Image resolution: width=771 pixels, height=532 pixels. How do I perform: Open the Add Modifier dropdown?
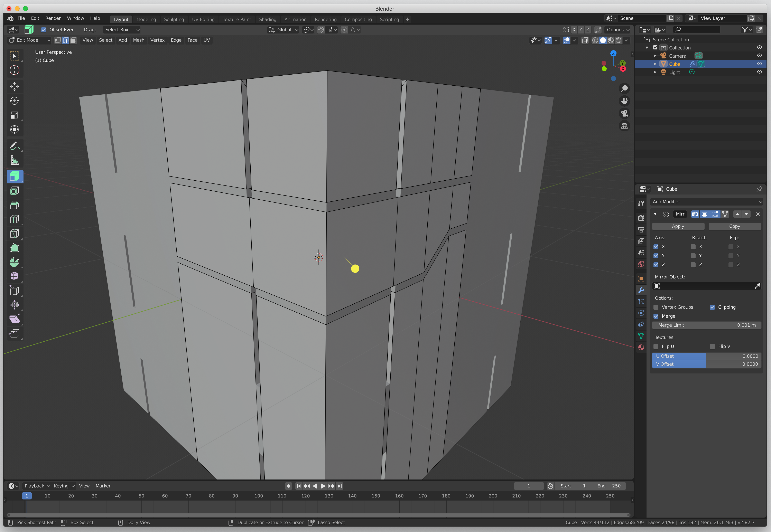pos(706,202)
